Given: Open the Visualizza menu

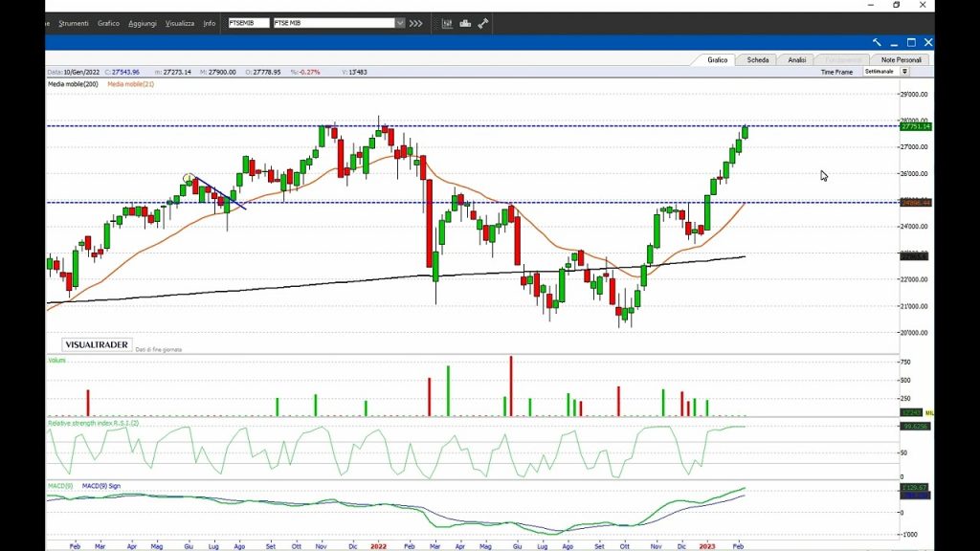Looking at the screenshot, I should [179, 23].
